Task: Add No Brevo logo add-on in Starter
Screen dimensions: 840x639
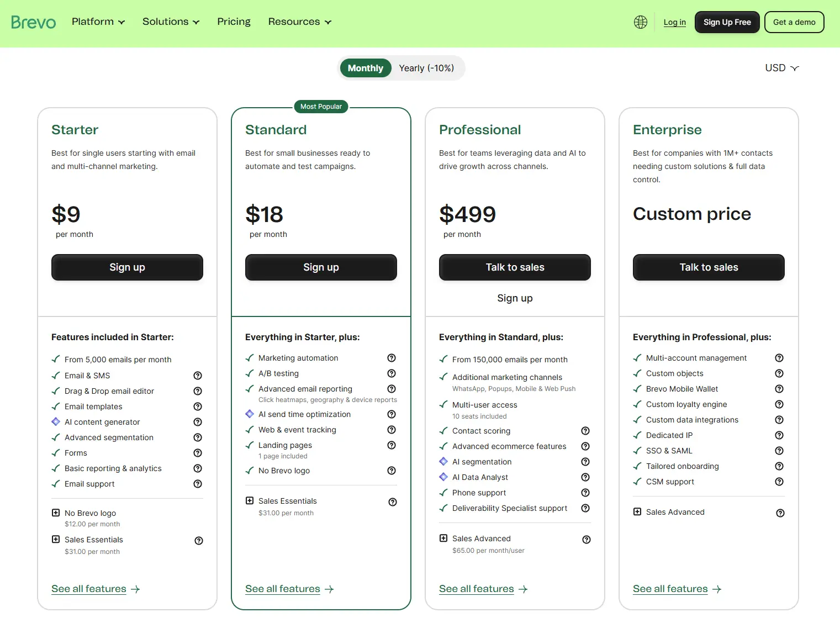Action: 56,513
